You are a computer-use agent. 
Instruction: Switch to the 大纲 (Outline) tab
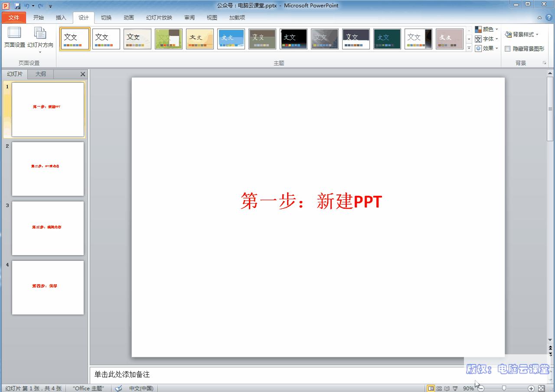tap(40, 74)
